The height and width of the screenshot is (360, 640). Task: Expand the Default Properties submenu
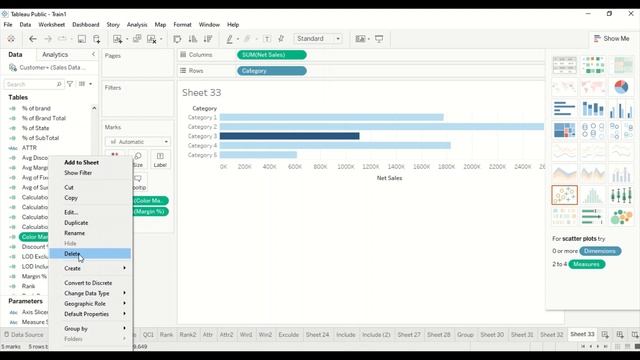tap(90, 314)
